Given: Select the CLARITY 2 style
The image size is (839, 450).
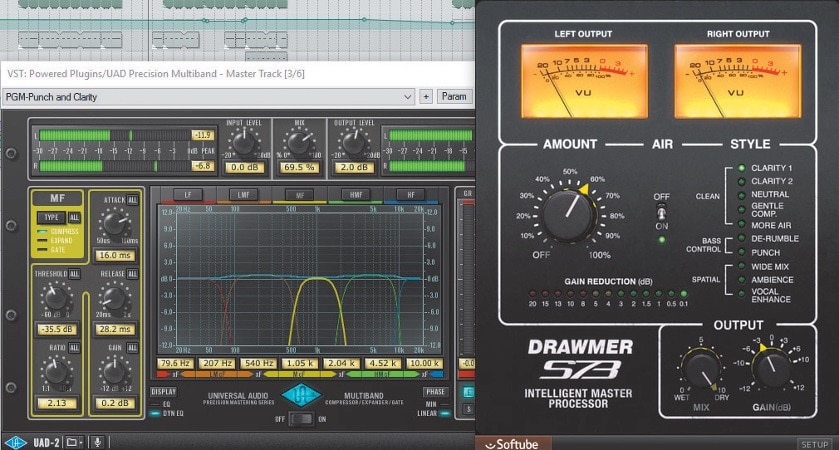Looking at the screenshot, I should pyautogui.click(x=766, y=181).
